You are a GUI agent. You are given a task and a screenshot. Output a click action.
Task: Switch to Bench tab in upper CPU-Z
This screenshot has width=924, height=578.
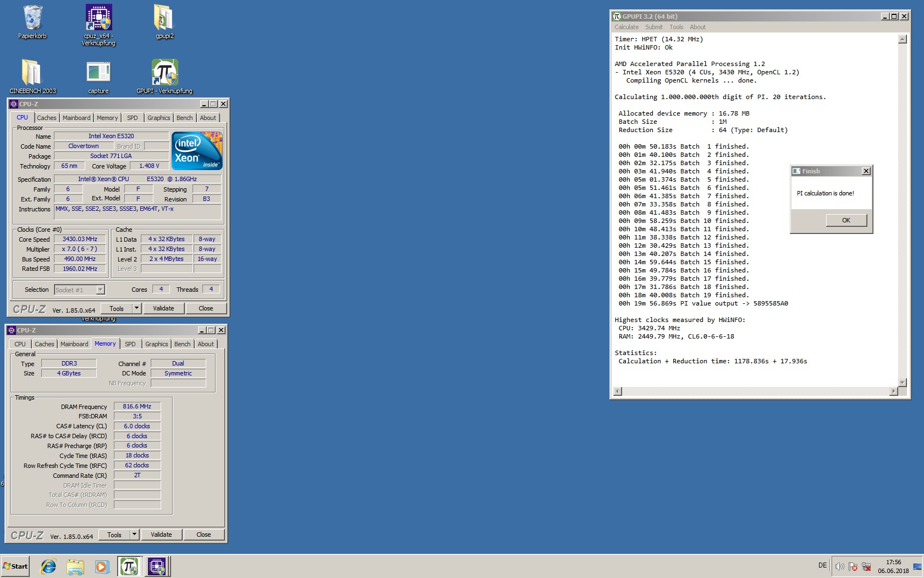click(x=185, y=118)
